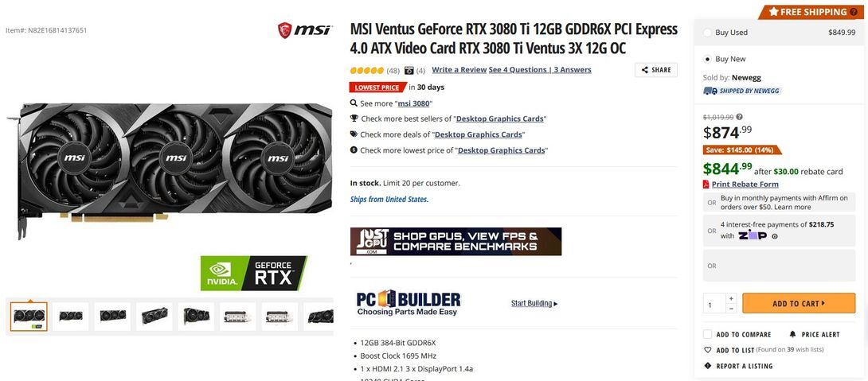Image resolution: width=868 pixels, height=381 pixels.
Task: Open the Print Rebate Form link
Action: pyautogui.click(x=745, y=185)
